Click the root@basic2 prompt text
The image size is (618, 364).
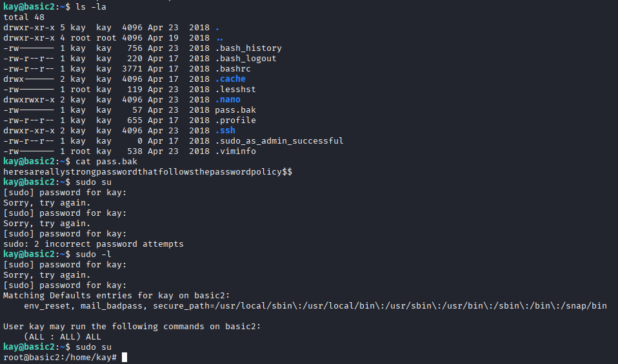click(x=59, y=358)
